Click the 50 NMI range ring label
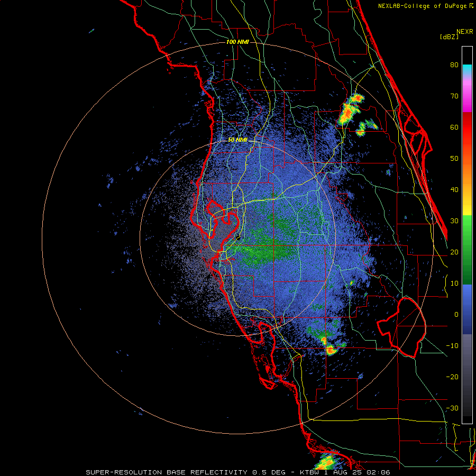This screenshot has height=476, width=476. click(237, 140)
